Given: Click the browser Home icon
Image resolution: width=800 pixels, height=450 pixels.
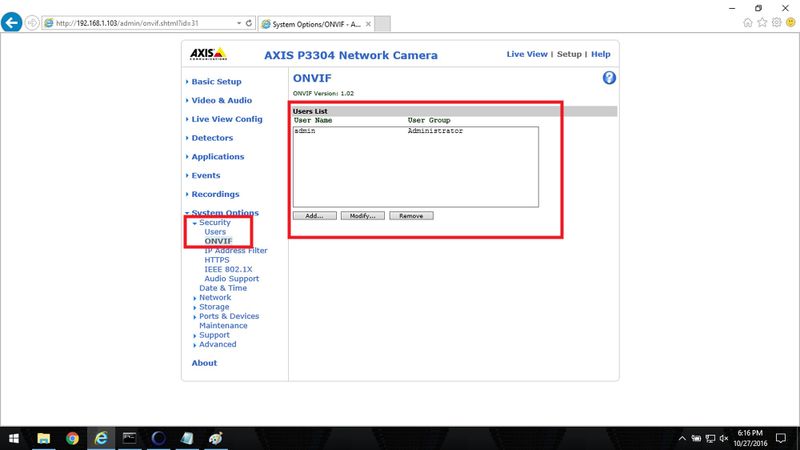Looking at the screenshot, I should [747, 22].
